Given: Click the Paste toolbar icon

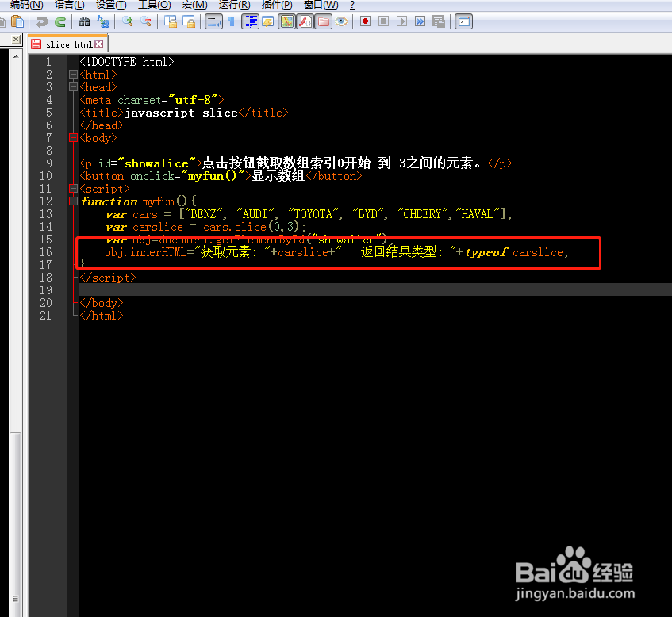Looking at the screenshot, I should (17, 21).
